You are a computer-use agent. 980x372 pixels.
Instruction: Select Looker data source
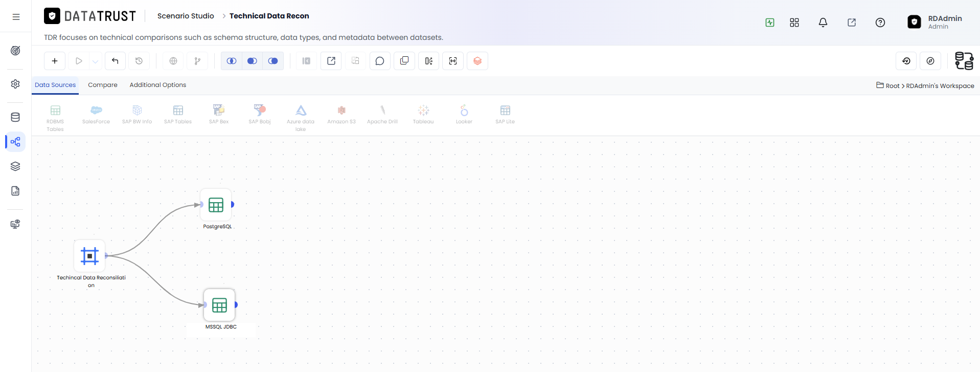click(x=464, y=115)
